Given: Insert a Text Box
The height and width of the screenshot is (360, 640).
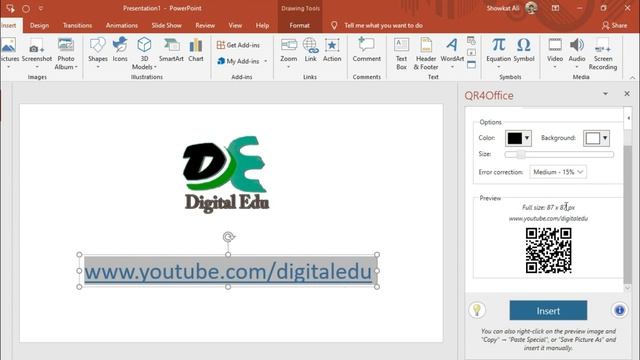Looking at the screenshot, I should pyautogui.click(x=401, y=53).
